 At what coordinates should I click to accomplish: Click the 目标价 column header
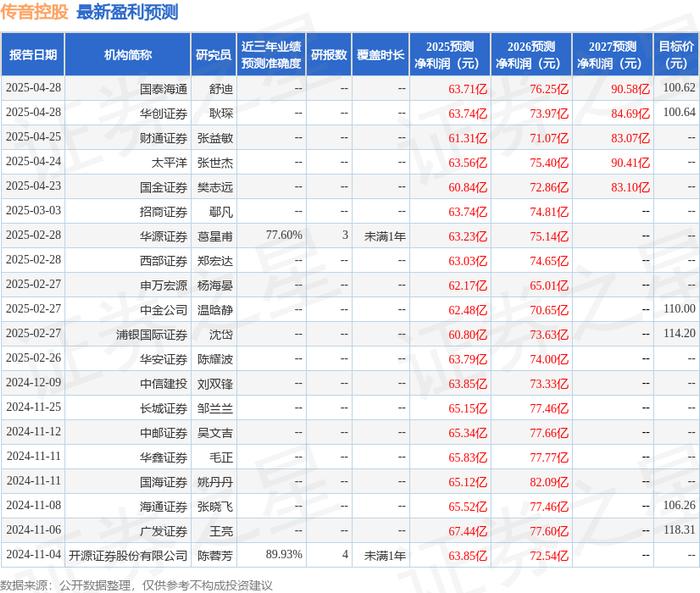pos(676,54)
